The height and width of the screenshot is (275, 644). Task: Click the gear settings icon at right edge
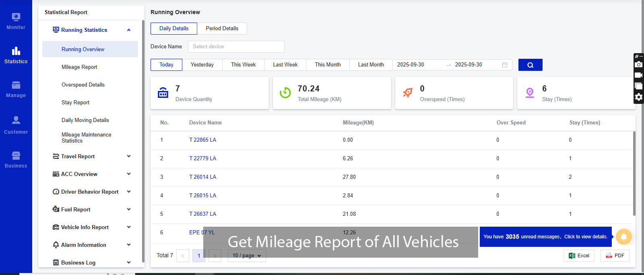[638, 97]
